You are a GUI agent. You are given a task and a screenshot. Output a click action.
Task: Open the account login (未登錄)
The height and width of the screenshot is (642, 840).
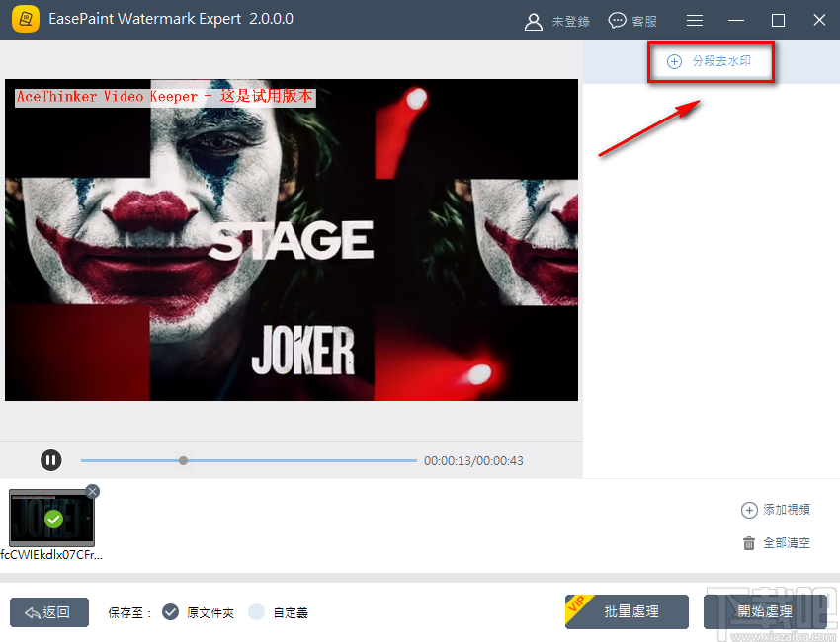pyautogui.click(x=557, y=22)
